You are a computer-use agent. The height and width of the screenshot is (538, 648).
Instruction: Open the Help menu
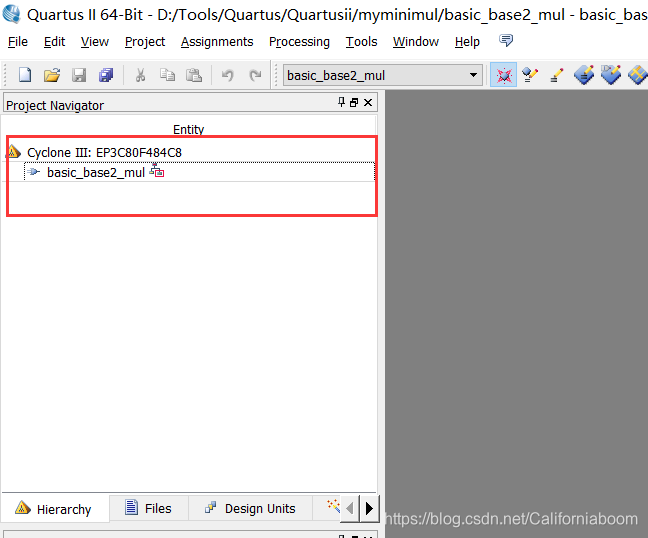pyautogui.click(x=467, y=42)
